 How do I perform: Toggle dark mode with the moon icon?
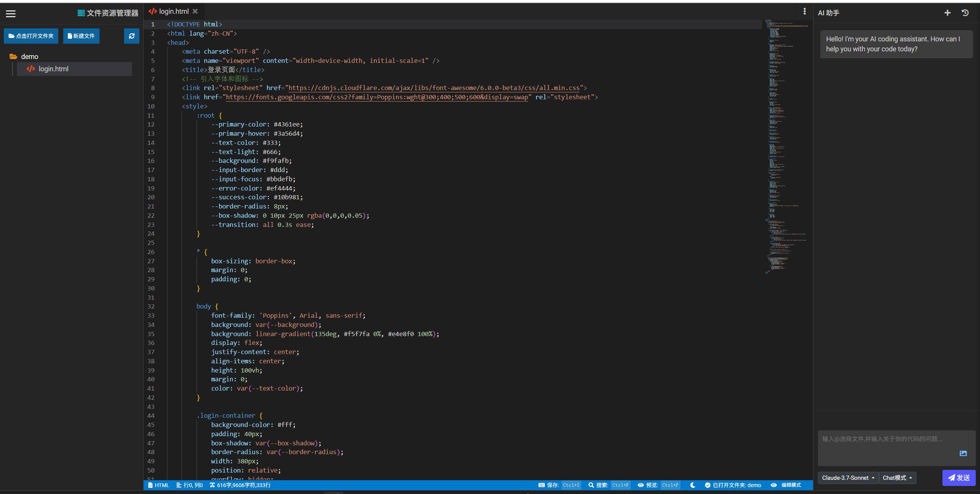693,485
